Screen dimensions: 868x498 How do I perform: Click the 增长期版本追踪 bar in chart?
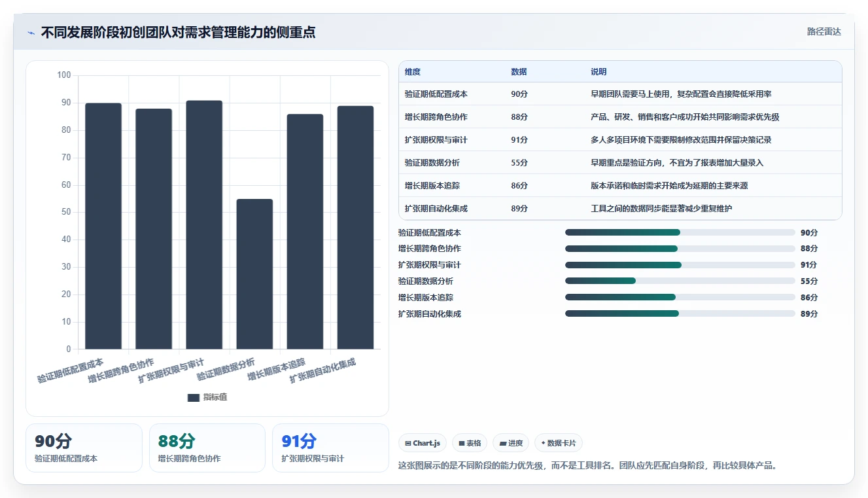click(305, 231)
